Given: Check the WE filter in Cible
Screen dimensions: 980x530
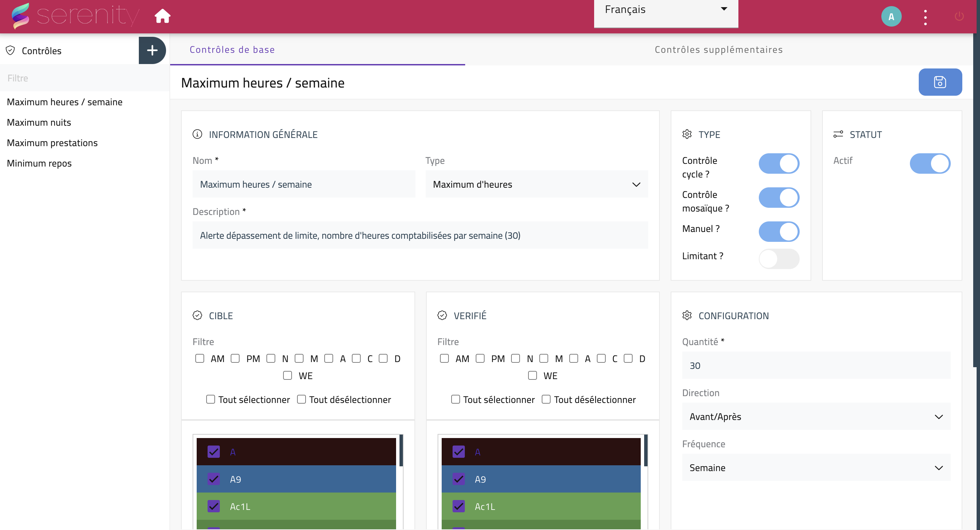Looking at the screenshot, I should pos(288,375).
